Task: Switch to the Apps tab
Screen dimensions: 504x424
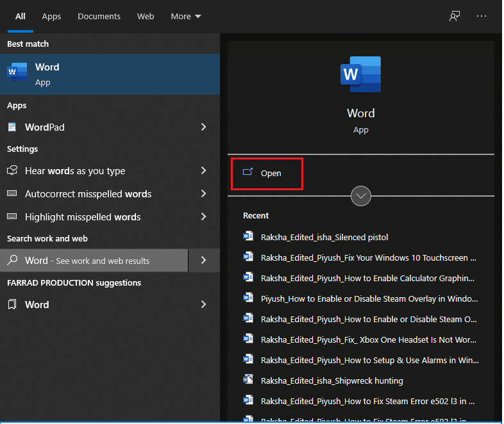Action: click(x=51, y=16)
